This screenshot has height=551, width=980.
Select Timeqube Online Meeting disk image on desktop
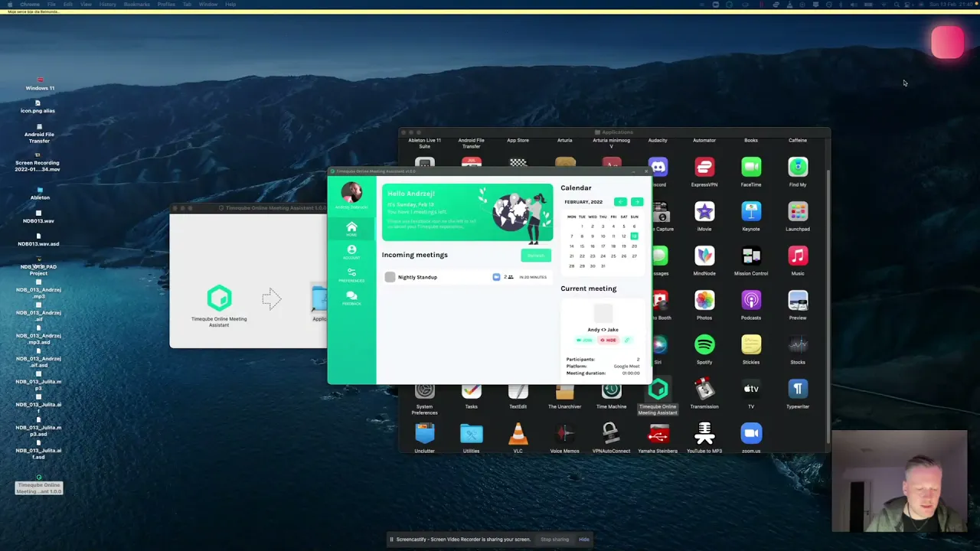click(39, 484)
